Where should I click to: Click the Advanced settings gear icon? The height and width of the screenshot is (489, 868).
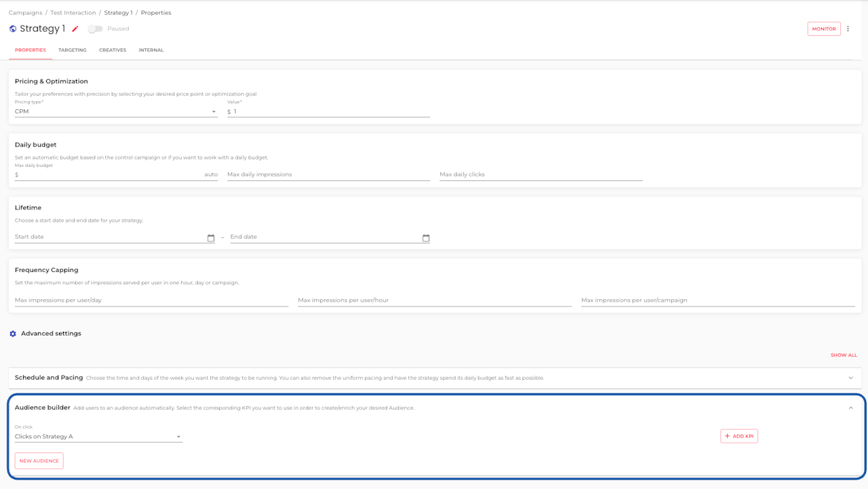point(13,334)
